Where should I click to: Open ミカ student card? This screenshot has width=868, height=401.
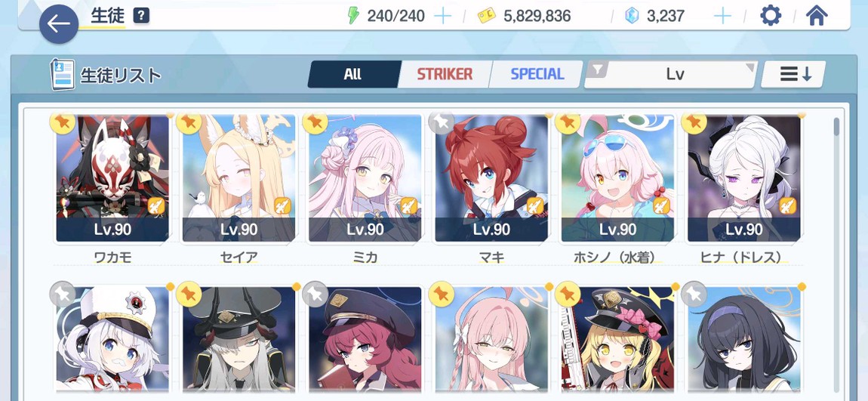coord(365,178)
